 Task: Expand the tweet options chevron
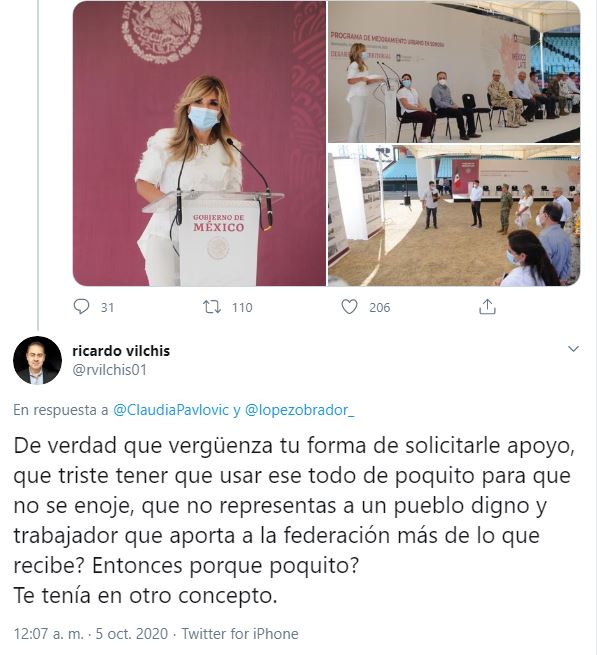[x=574, y=349]
